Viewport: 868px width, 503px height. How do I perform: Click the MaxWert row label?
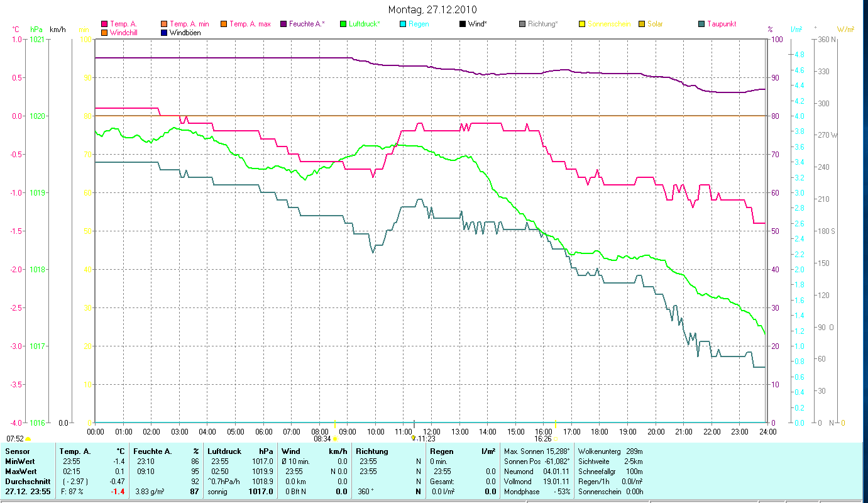click(x=21, y=472)
